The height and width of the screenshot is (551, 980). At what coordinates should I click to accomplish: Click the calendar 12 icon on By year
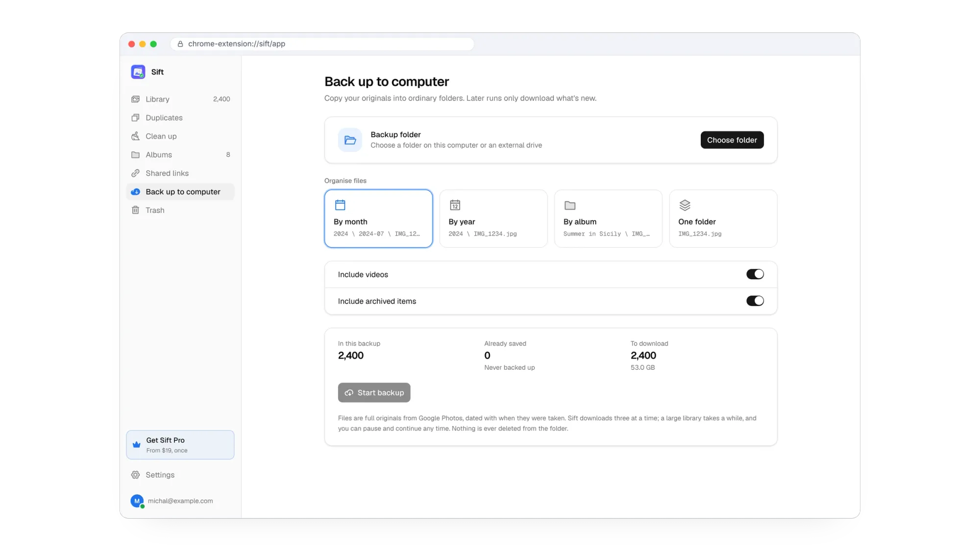tap(455, 205)
